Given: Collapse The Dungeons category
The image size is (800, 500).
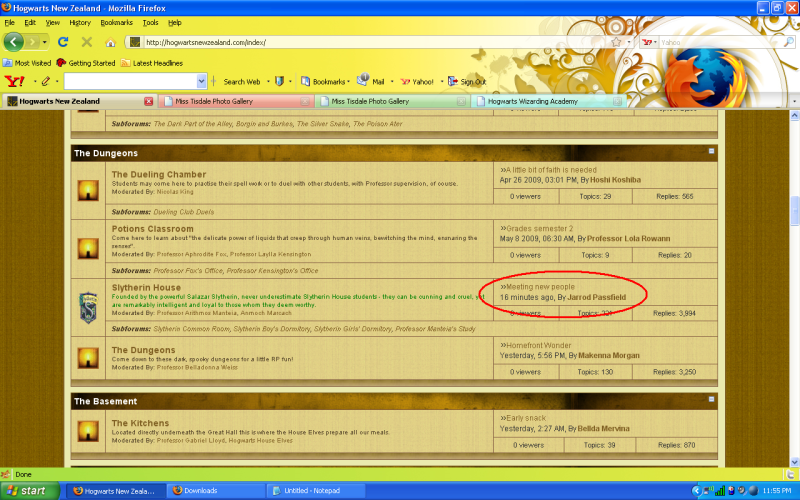Looking at the screenshot, I should (711, 151).
